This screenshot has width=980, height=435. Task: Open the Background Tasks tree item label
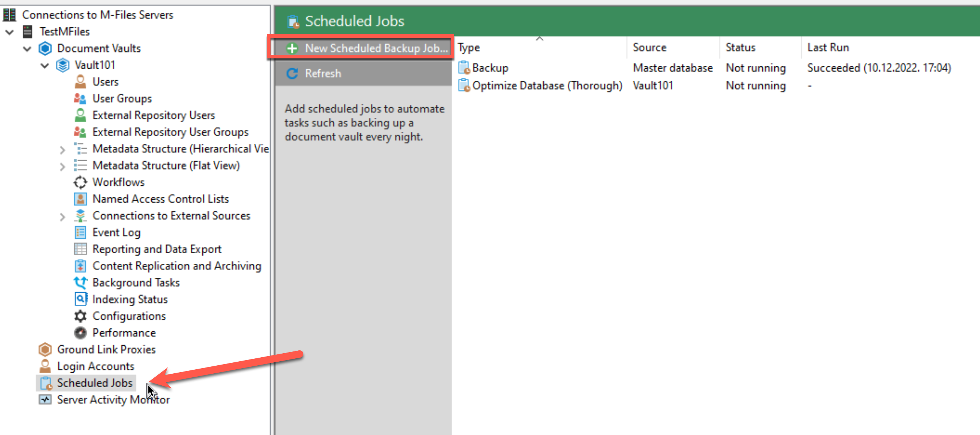tap(136, 282)
